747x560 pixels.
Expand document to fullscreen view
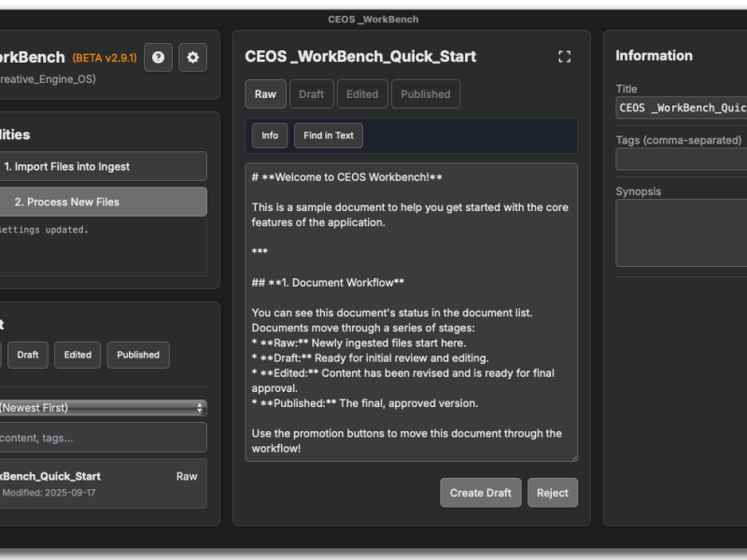coord(564,56)
